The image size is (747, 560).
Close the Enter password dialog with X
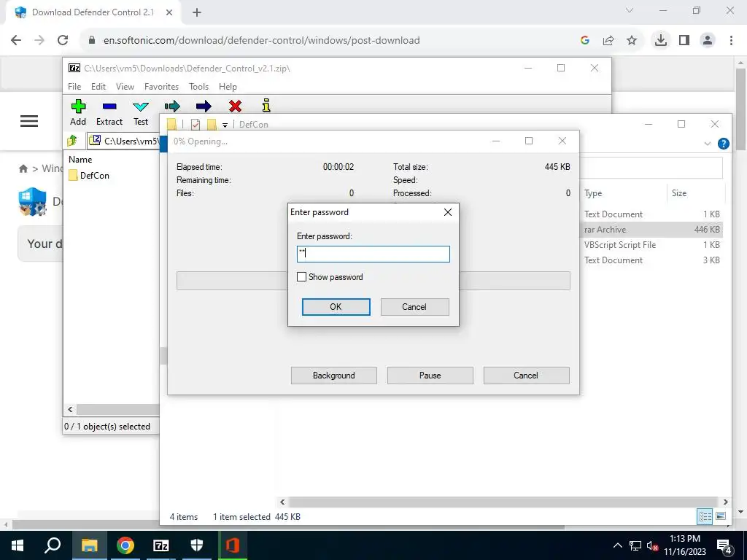[x=448, y=212]
